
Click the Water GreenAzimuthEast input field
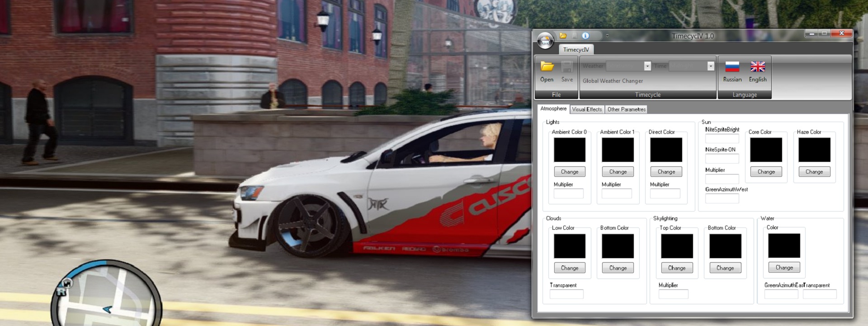(781, 294)
